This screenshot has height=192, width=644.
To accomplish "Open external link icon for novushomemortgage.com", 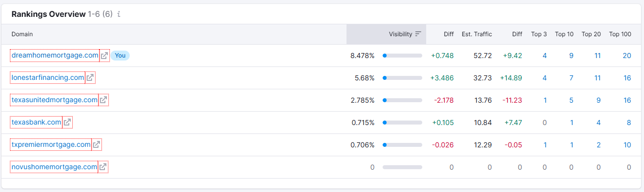I will tap(103, 167).
